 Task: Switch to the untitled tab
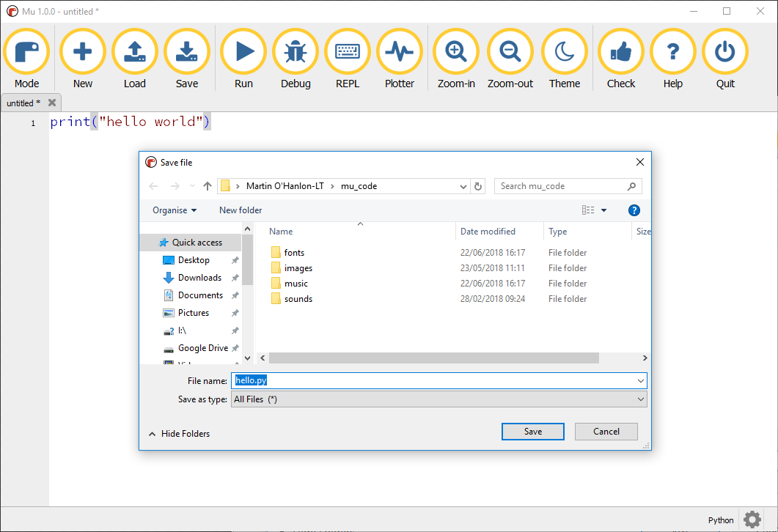pyautogui.click(x=23, y=103)
